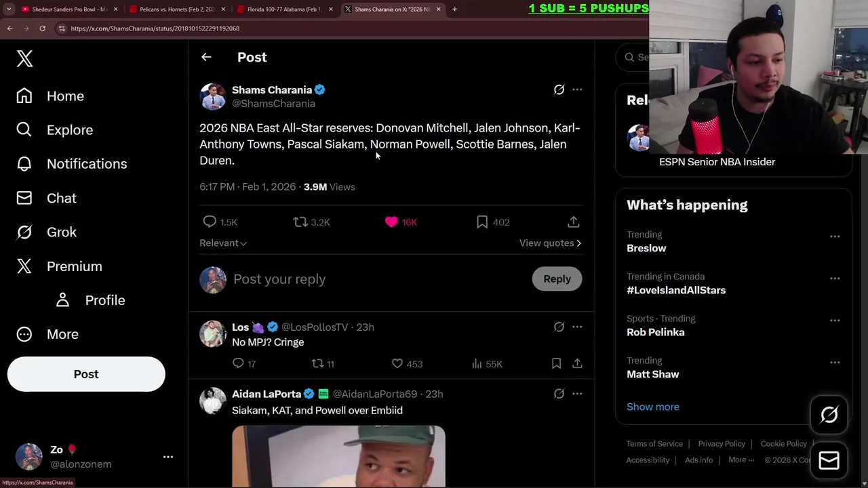
Task: Click Grok icon on Aidan LaPorta reply
Action: coord(559,394)
